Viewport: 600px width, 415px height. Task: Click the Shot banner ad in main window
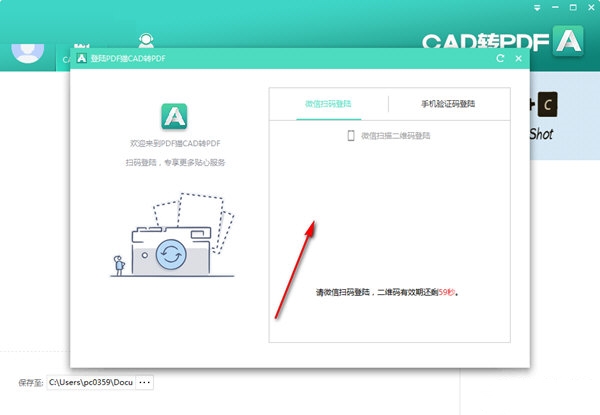point(565,116)
